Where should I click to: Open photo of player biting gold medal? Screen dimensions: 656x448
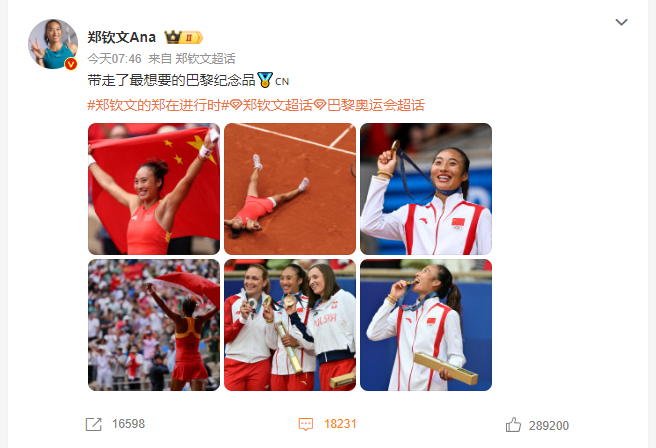point(426,325)
